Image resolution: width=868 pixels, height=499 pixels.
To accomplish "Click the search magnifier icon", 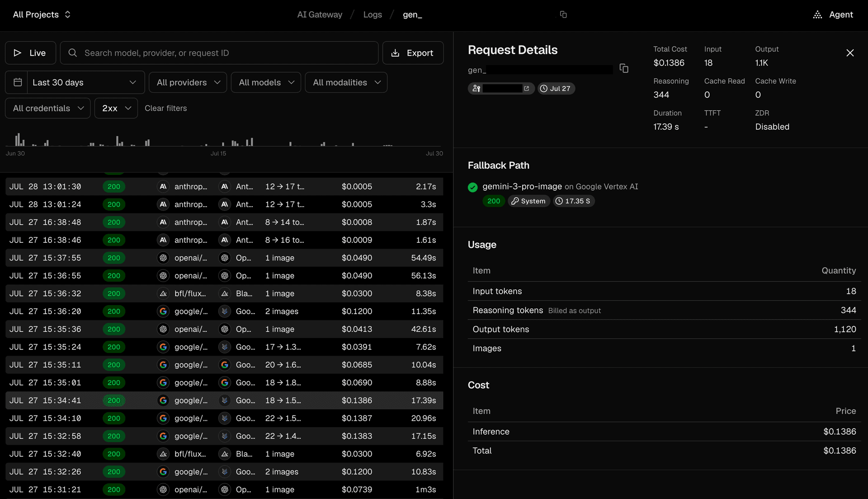I will point(72,53).
